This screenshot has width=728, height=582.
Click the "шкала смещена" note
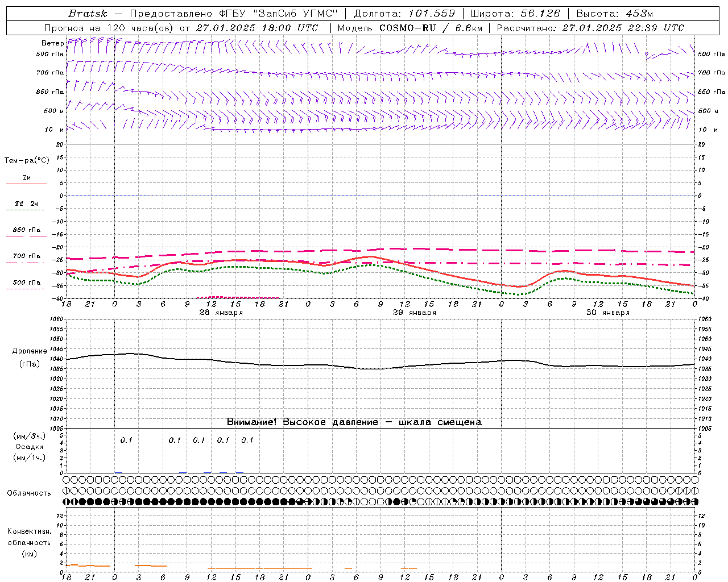[440, 422]
